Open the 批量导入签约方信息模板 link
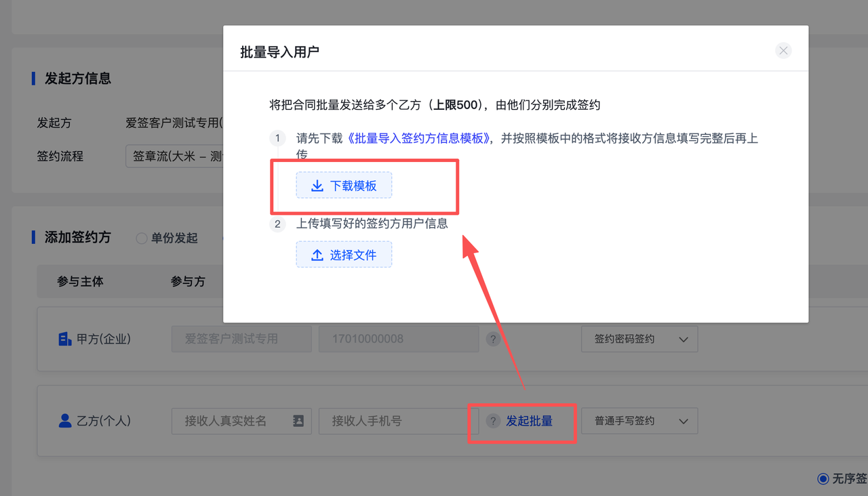Viewport: 868px width, 496px height. [420, 138]
